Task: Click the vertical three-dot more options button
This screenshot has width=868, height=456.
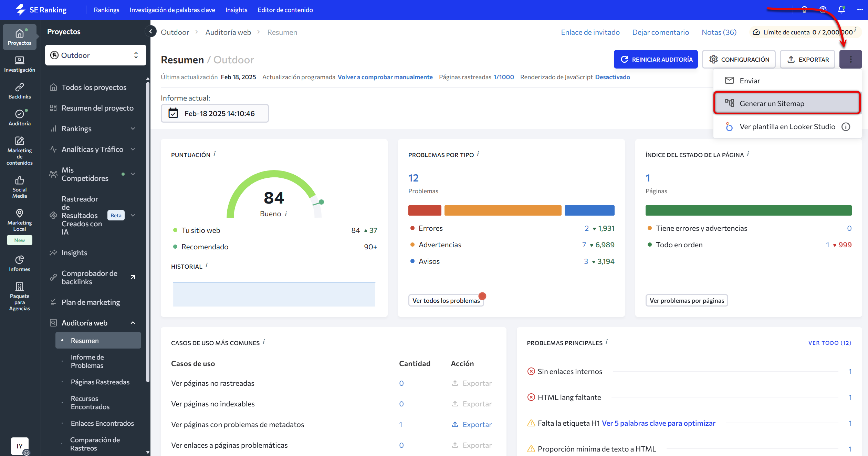Action: (x=850, y=59)
